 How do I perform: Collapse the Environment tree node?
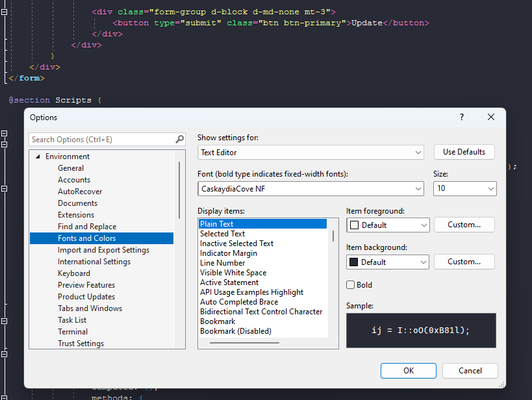38,156
